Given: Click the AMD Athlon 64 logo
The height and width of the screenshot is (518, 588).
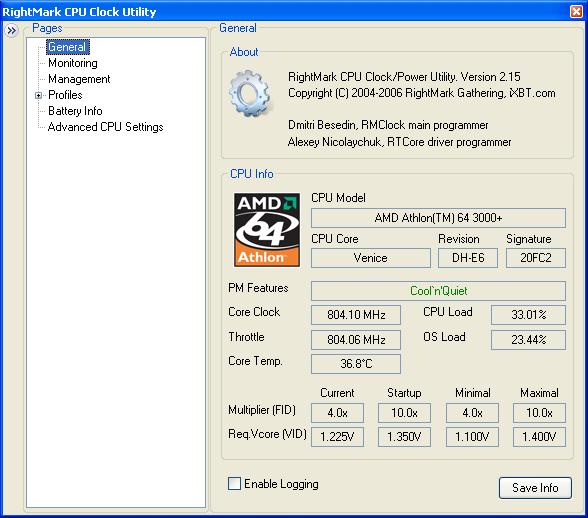Looking at the screenshot, I should click(267, 230).
